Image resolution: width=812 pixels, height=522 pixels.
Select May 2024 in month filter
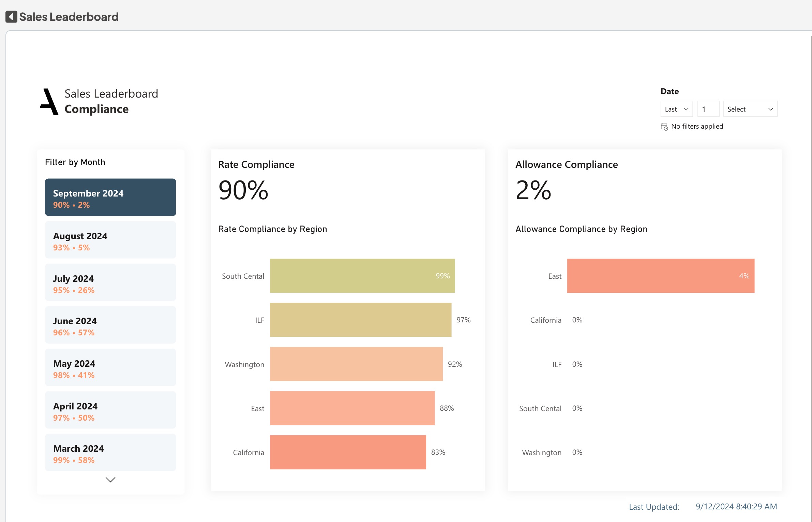(x=110, y=367)
